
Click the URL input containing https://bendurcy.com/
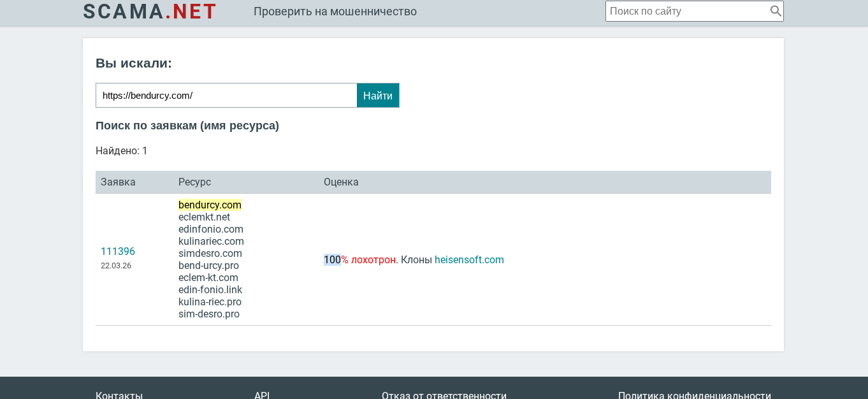tap(226, 96)
